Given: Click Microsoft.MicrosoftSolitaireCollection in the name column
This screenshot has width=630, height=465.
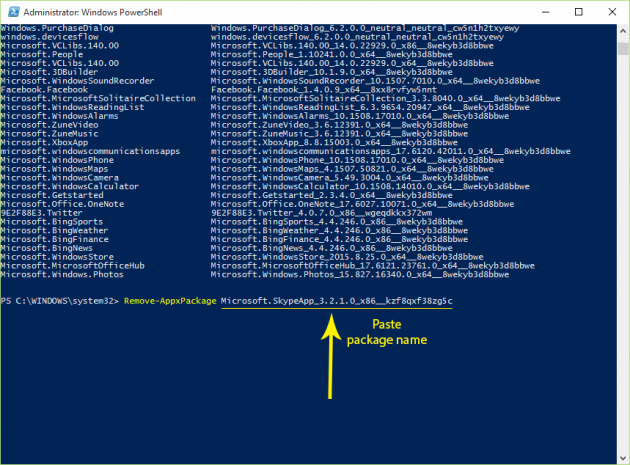Looking at the screenshot, I should pyautogui.click(x=98, y=98).
